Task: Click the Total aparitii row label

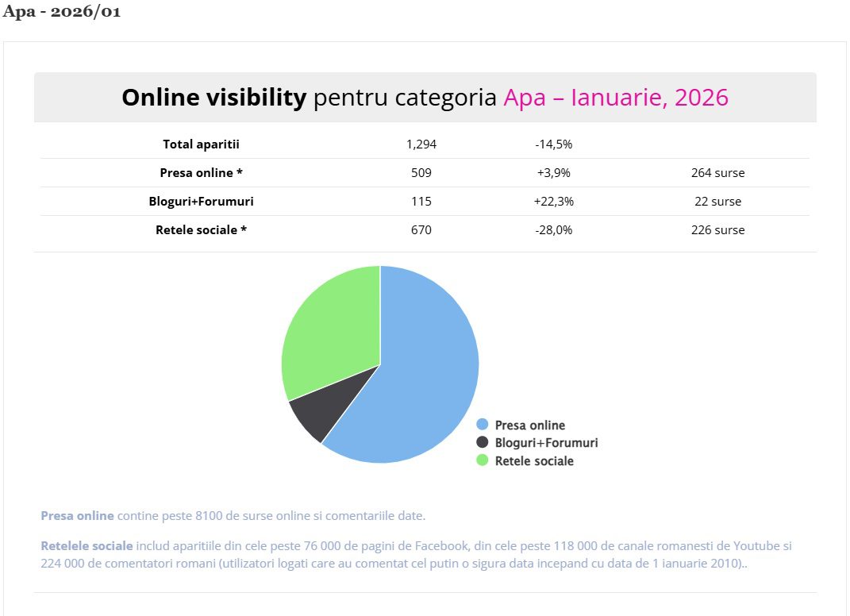Action: pos(201,144)
